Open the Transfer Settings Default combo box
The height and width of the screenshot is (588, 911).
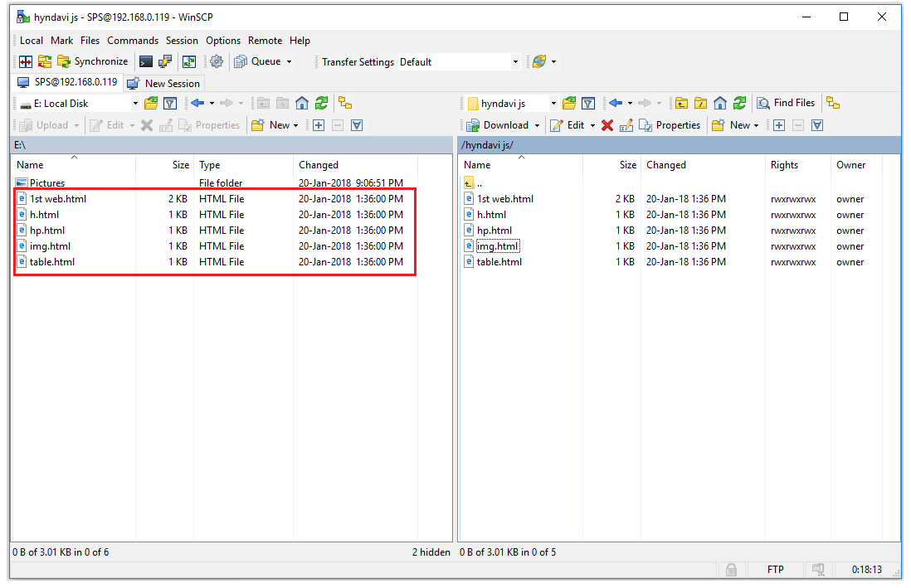(459, 61)
